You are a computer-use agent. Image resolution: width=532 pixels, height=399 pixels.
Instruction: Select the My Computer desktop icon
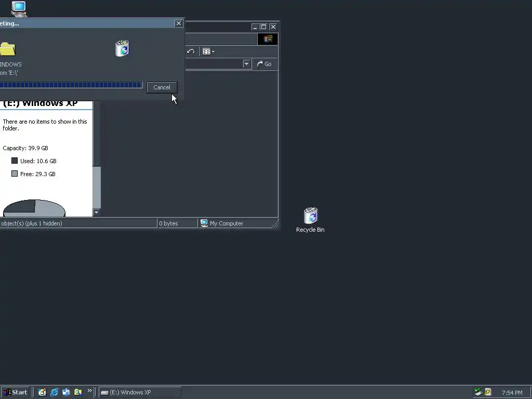19,9
